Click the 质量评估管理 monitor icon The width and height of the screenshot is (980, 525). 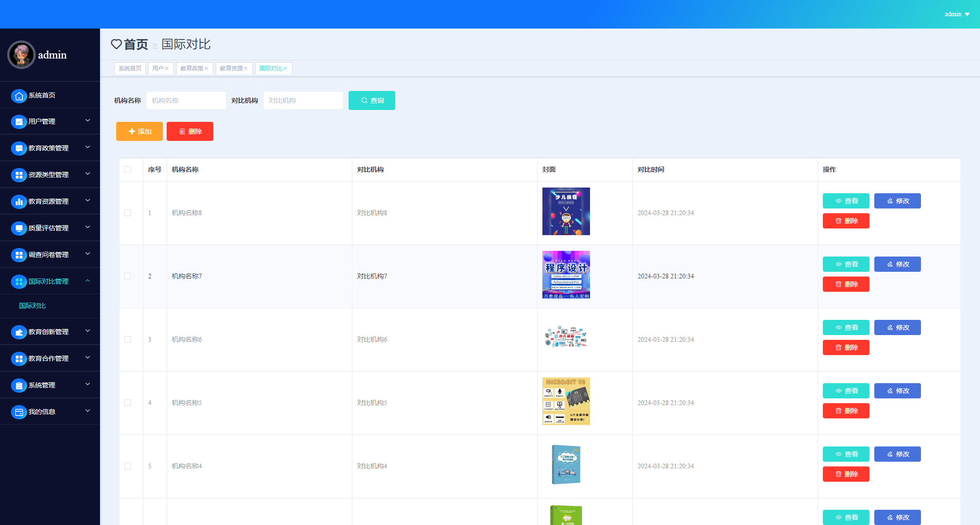(19, 229)
